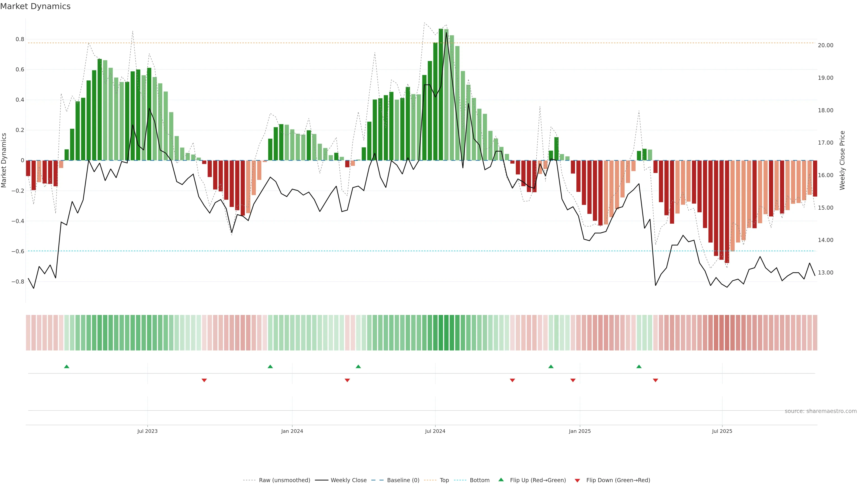Image resolution: width=868 pixels, height=488 pixels.
Task: Click the first red flip-down triangle marker
Action: (204, 380)
